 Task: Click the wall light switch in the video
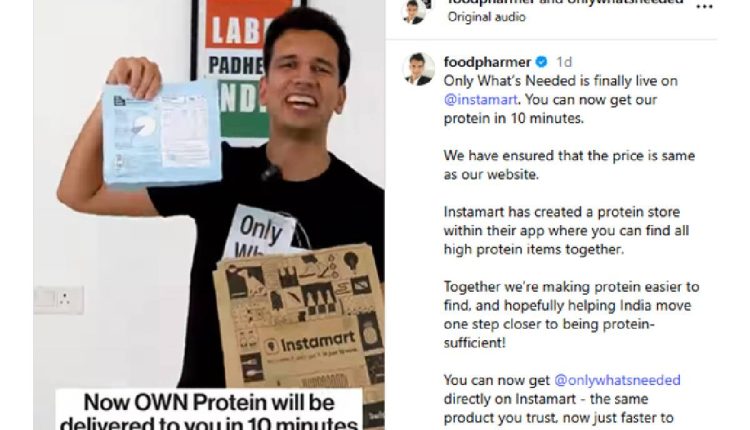58,300
